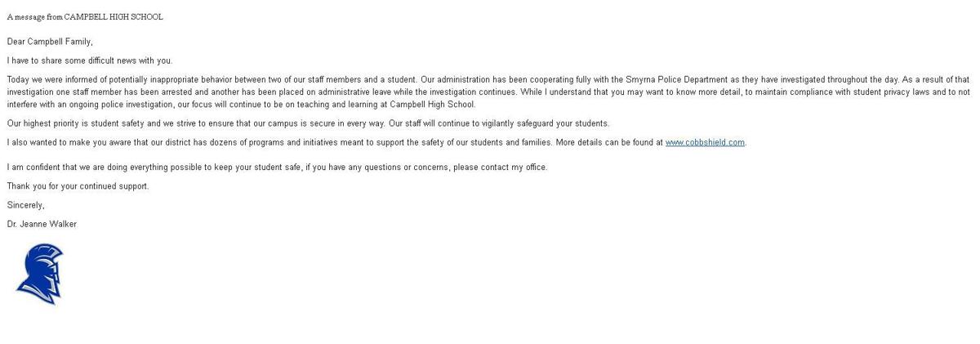This screenshot has width=980, height=344.
Task: Click 'Thank you for your continued support'
Action: pyautogui.click(x=78, y=186)
